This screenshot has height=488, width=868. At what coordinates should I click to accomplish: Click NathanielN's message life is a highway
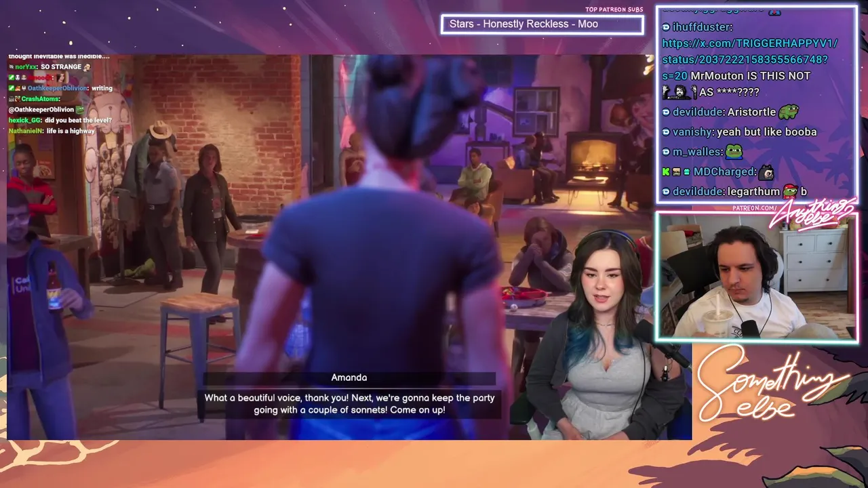pyautogui.click(x=71, y=131)
